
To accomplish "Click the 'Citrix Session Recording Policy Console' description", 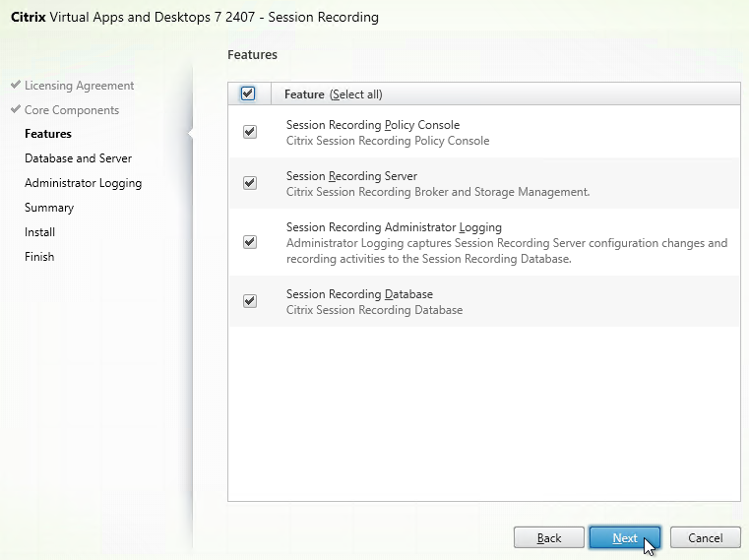I will pos(388,141).
